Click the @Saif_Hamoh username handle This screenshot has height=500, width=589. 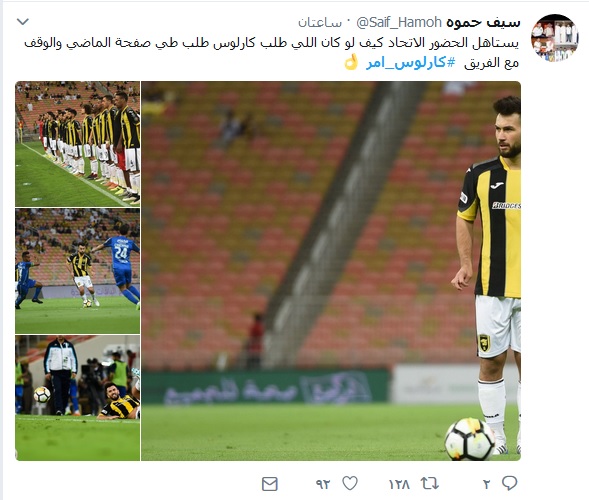(x=399, y=23)
